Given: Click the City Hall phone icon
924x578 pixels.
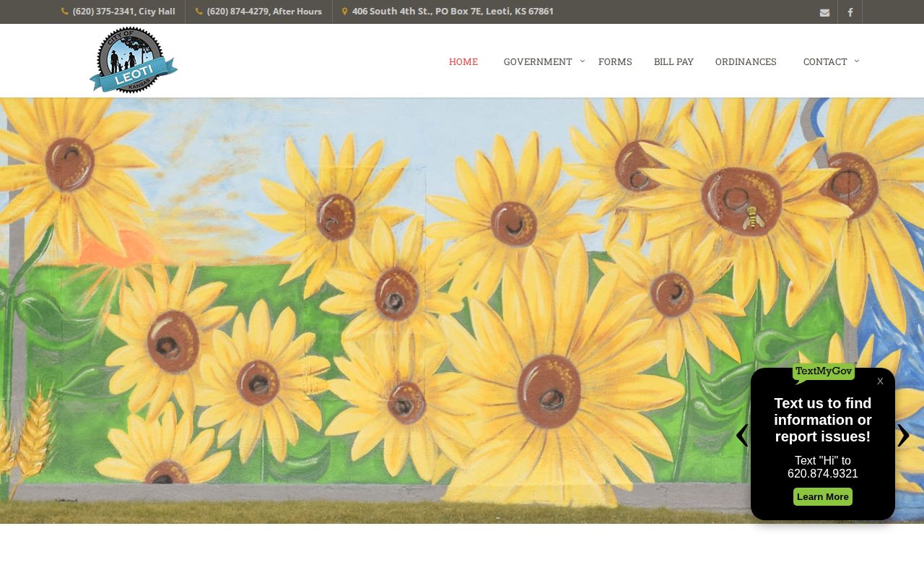Looking at the screenshot, I should [65, 12].
